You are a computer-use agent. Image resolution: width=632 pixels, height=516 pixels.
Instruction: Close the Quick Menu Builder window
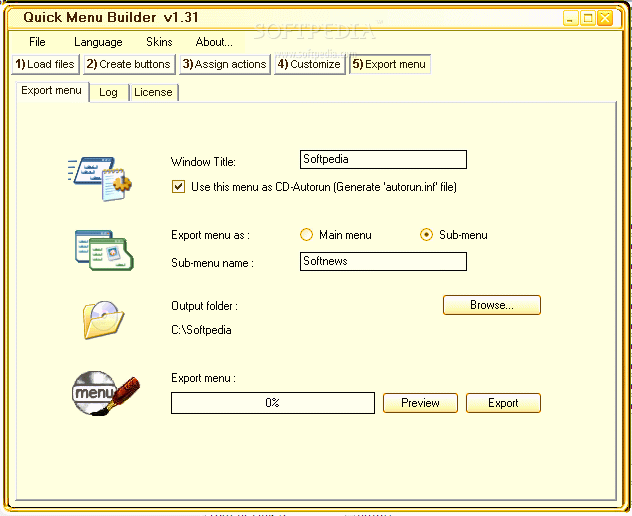pos(605,18)
